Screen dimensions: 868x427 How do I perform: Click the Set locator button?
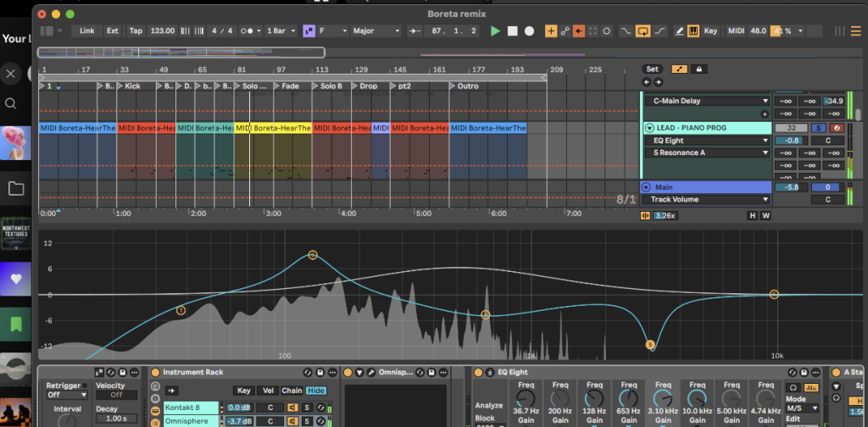coord(652,69)
